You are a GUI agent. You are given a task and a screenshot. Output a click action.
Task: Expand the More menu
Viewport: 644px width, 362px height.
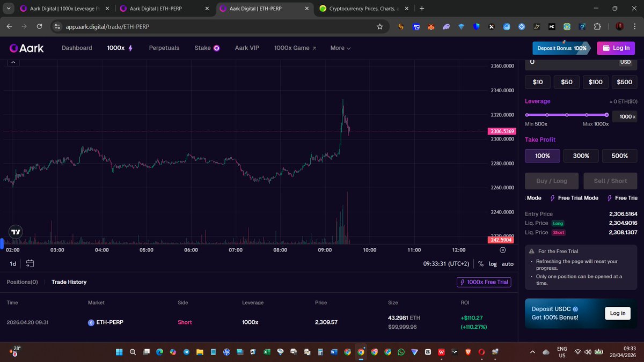click(340, 48)
